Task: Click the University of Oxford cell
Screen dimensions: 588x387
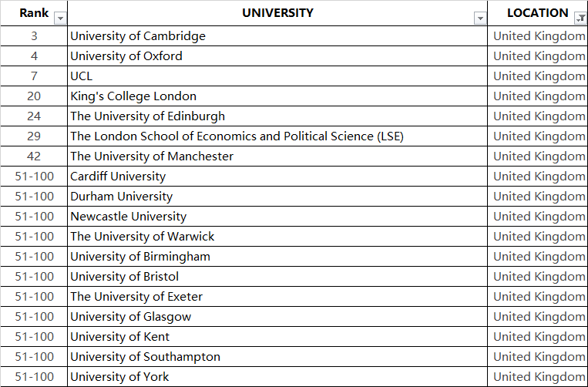Action: coord(126,56)
